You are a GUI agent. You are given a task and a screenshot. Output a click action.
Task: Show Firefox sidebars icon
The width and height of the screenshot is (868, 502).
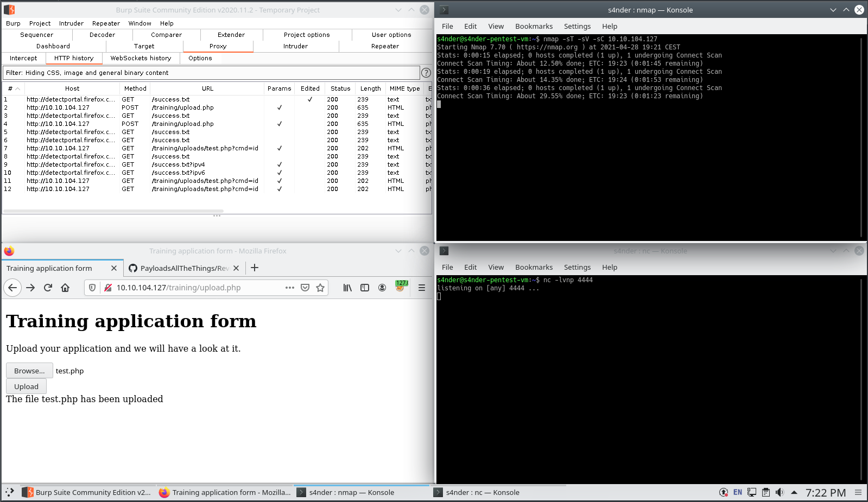pyautogui.click(x=365, y=288)
